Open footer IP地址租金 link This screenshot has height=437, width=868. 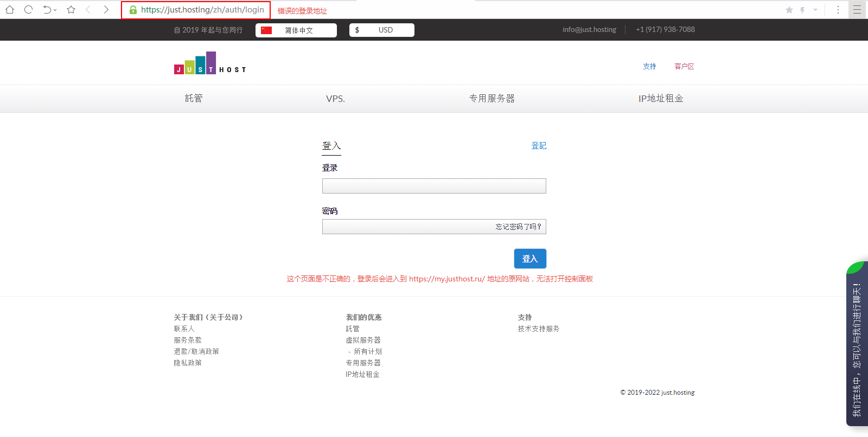362,374
